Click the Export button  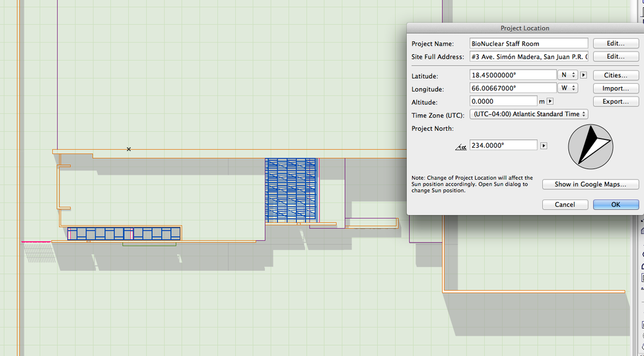[616, 101]
